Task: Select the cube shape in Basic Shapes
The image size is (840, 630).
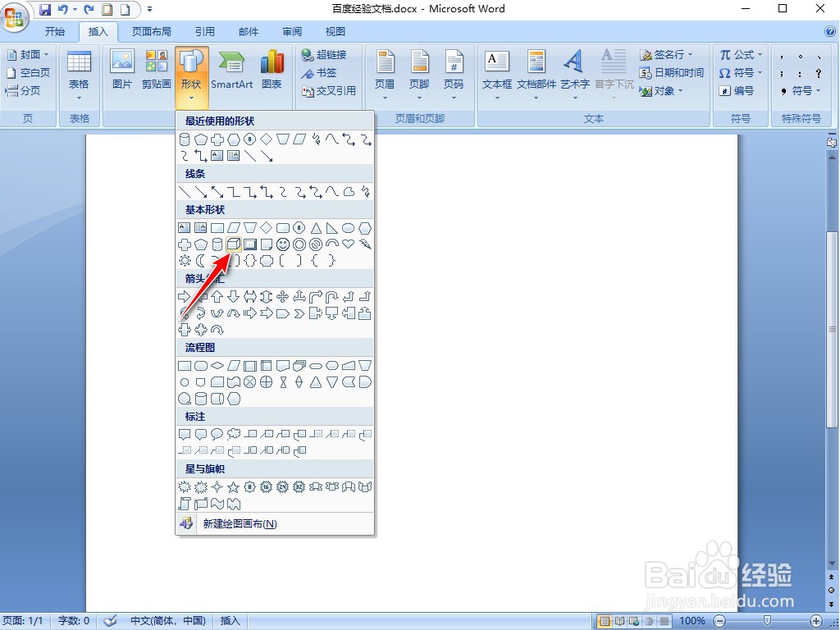Action: [234, 244]
